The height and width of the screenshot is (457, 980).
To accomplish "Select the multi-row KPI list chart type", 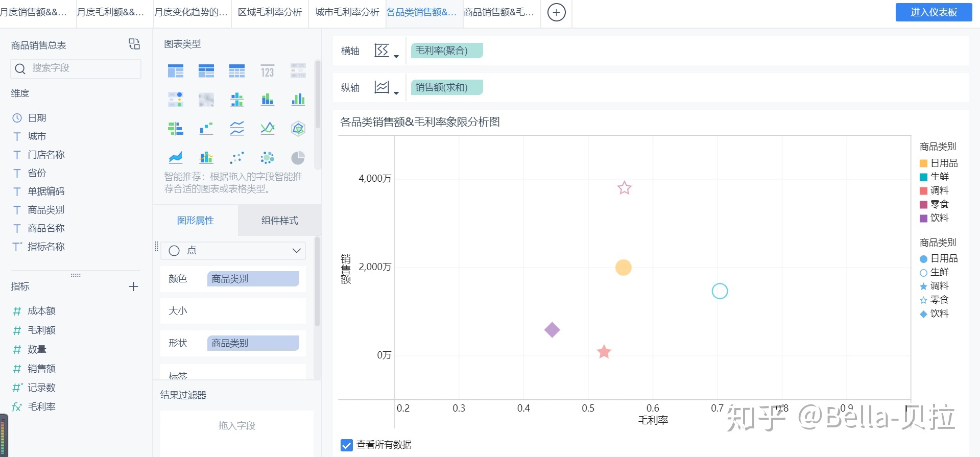I will pyautogui.click(x=298, y=71).
